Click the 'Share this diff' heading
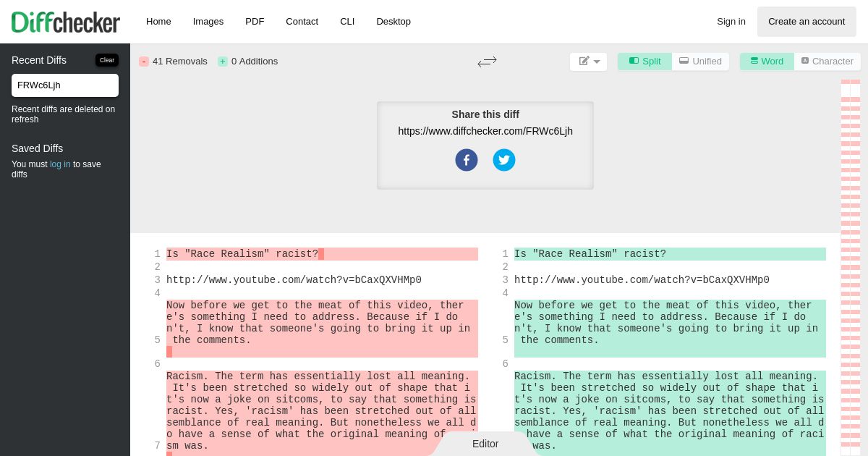Screen dimensions: 868x456 tap(485, 114)
